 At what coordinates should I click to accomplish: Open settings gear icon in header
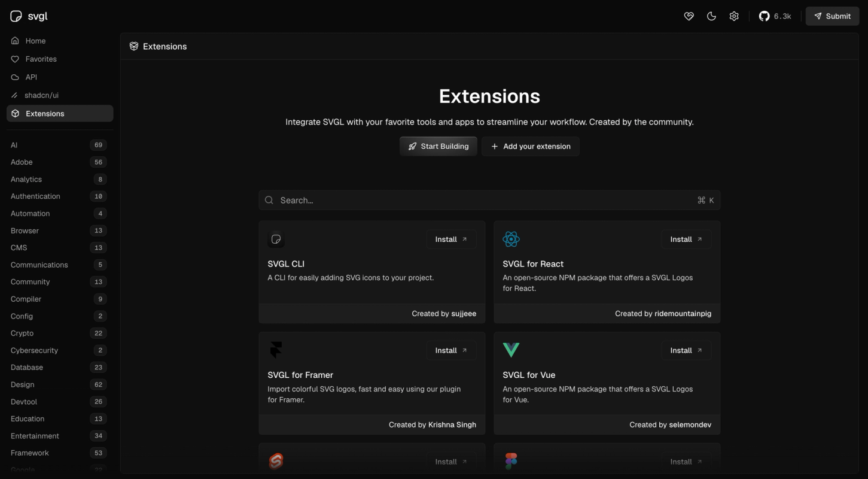click(734, 16)
